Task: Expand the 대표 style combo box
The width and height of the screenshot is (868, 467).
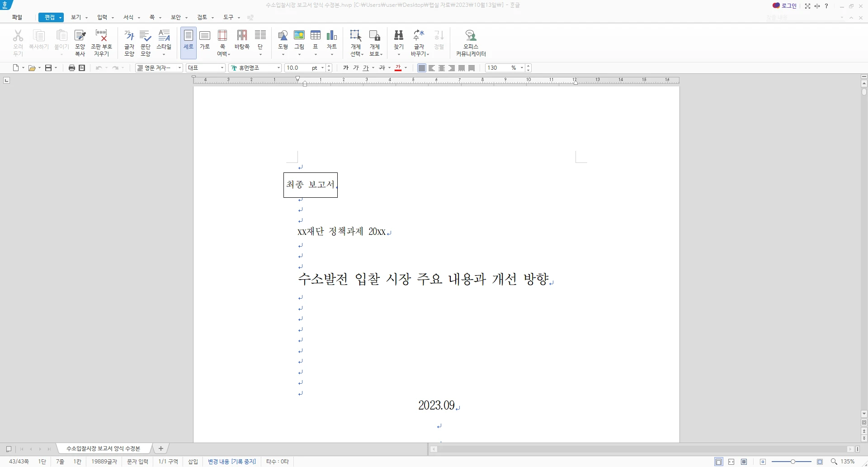Action: click(x=222, y=68)
